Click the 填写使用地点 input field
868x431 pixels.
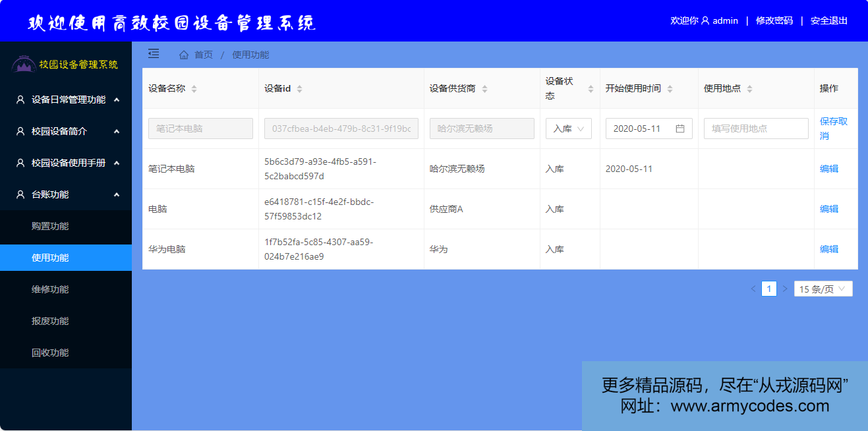click(x=755, y=129)
